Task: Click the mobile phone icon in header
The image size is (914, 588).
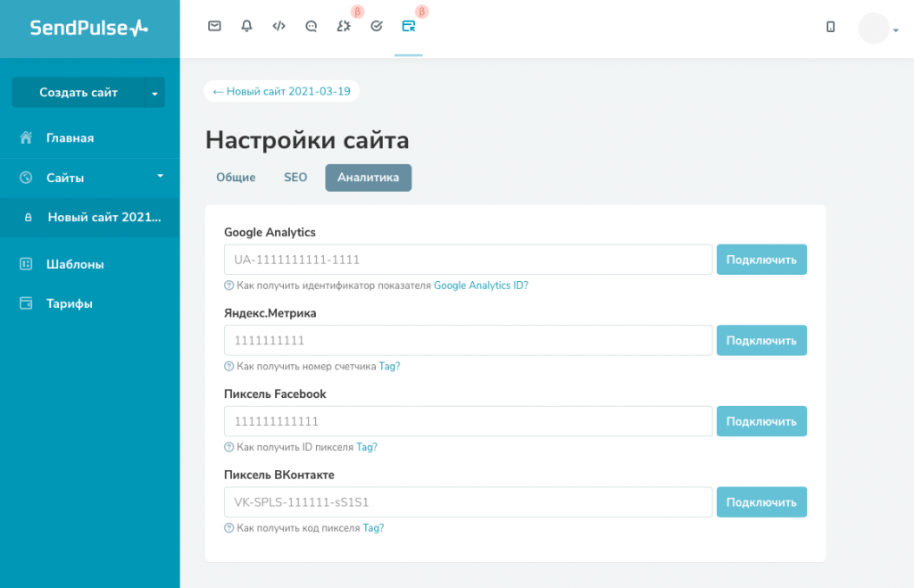Action: click(x=831, y=27)
